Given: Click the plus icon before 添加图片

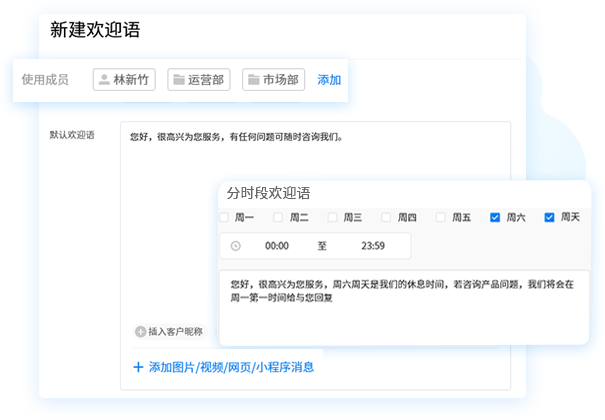Looking at the screenshot, I should pos(138,367).
